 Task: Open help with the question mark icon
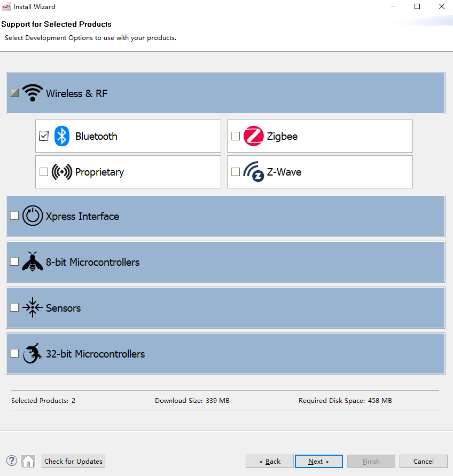click(x=12, y=461)
